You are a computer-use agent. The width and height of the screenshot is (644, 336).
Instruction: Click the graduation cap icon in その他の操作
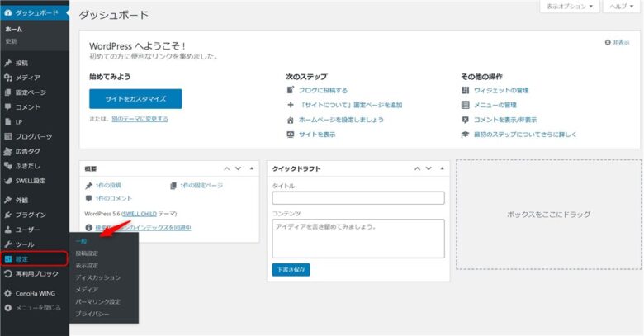pos(465,135)
